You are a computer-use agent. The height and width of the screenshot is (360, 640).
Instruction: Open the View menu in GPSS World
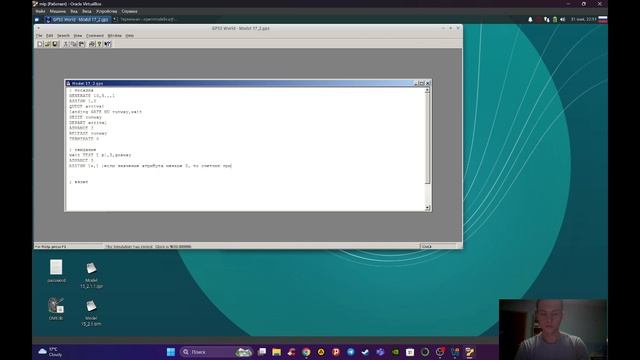pyautogui.click(x=78, y=36)
